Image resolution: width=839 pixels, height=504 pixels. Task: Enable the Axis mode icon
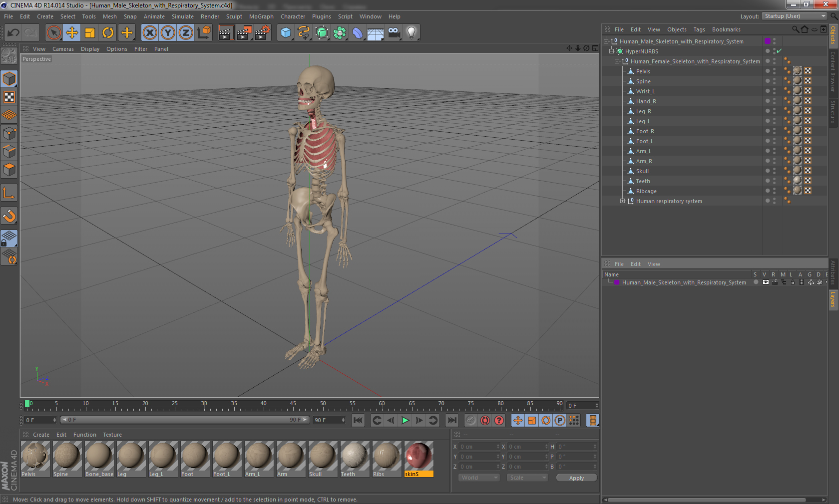click(9, 193)
